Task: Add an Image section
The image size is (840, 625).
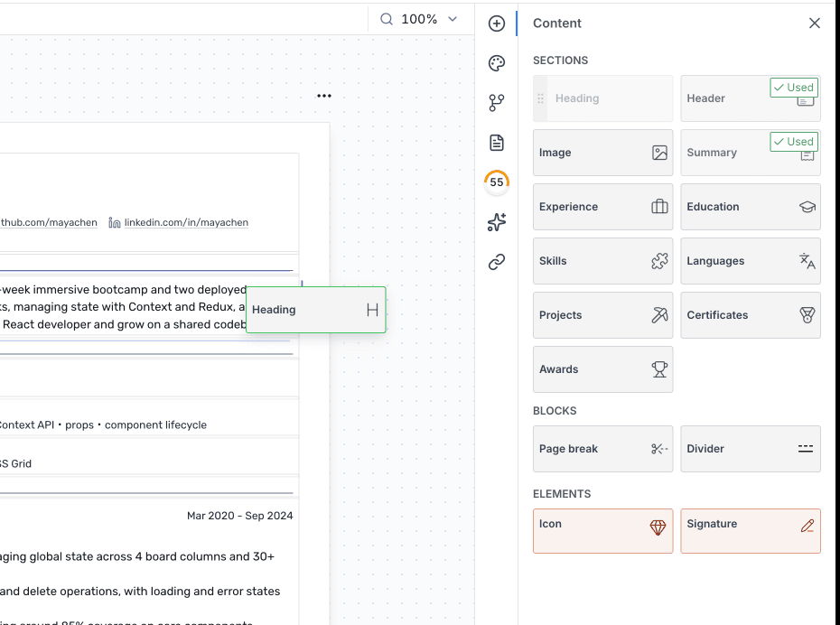Action: click(x=602, y=153)
